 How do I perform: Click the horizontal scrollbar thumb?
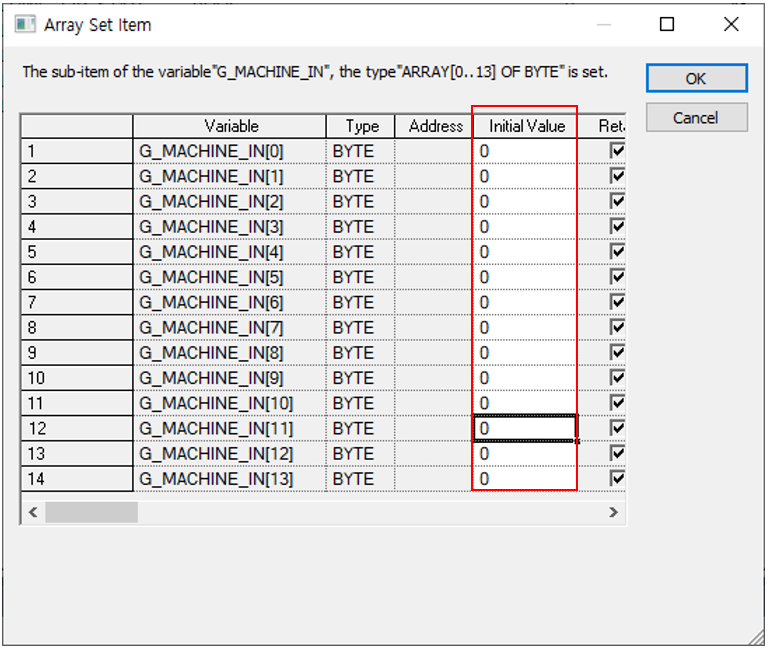click(x=90, y=512)
